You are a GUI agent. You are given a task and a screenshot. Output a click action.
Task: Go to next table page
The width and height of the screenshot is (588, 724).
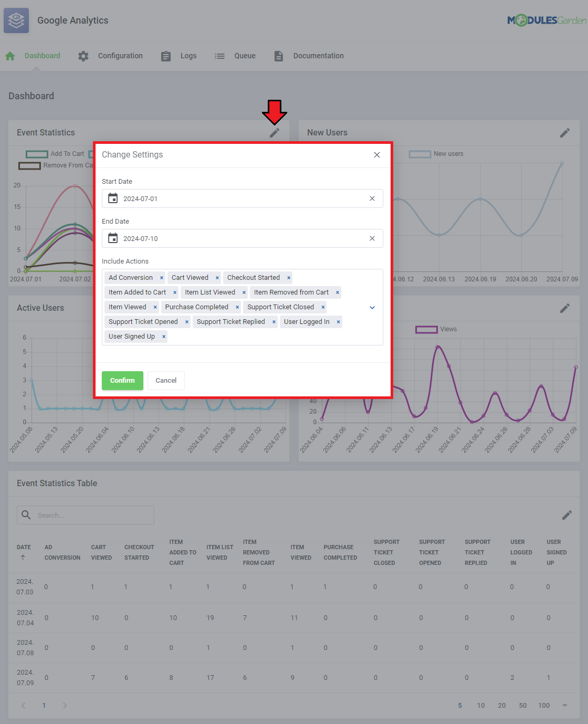65,706
